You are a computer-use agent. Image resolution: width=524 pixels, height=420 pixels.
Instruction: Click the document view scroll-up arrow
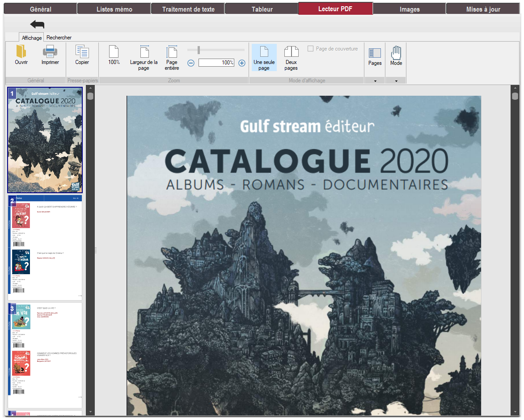515,88
